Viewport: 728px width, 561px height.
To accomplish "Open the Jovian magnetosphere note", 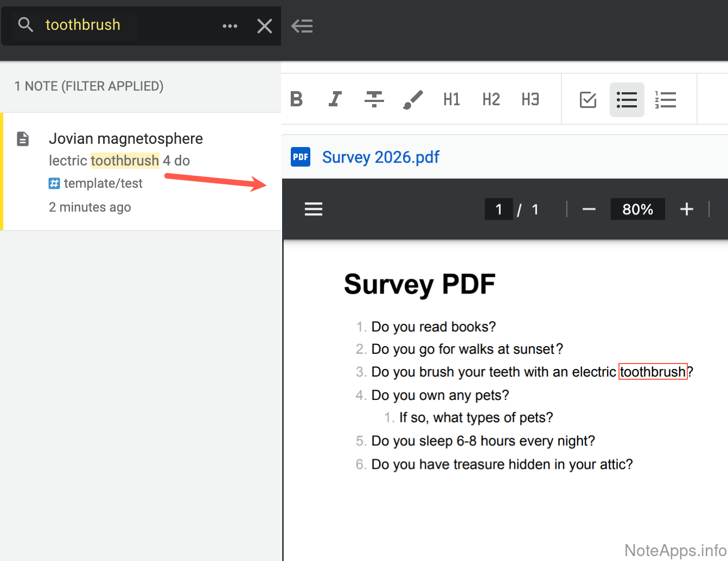I will [x=126, y=139].
